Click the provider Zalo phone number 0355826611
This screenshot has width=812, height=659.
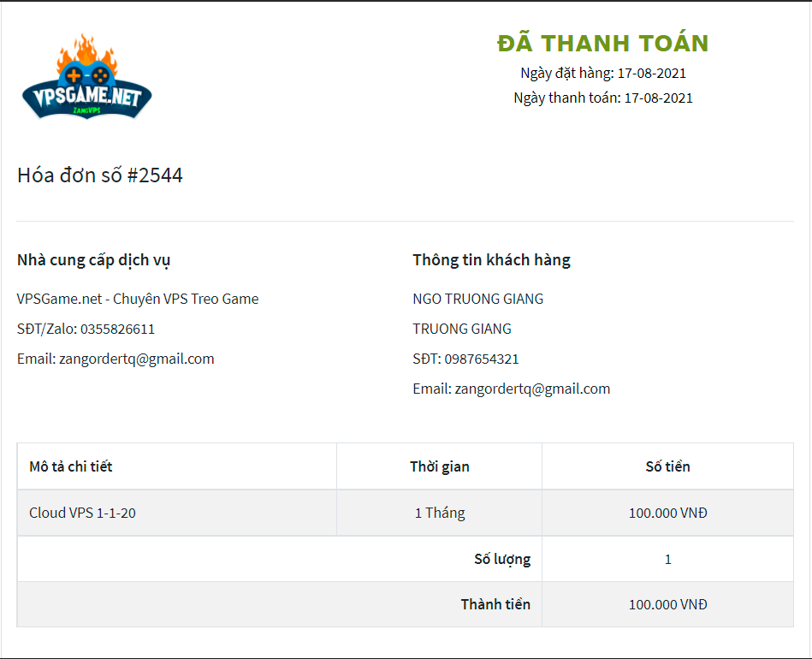(117, 329)
